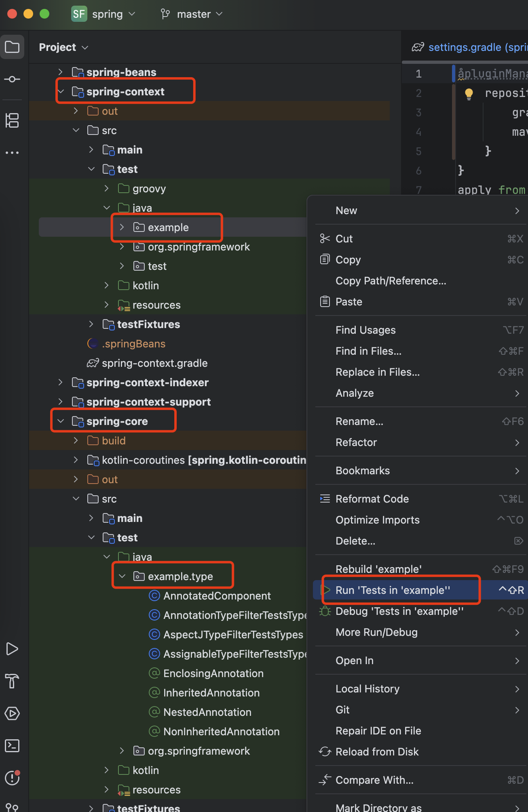This screenshot has height=812, width=528.
Task: Choose Rebuild 'example' menu item
Action: [x=420, y=569]
